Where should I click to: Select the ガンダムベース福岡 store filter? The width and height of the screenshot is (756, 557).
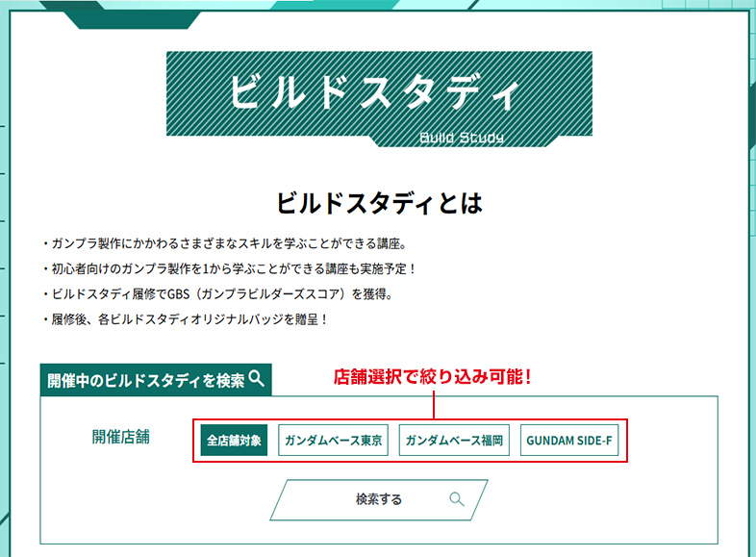point(454,440)
